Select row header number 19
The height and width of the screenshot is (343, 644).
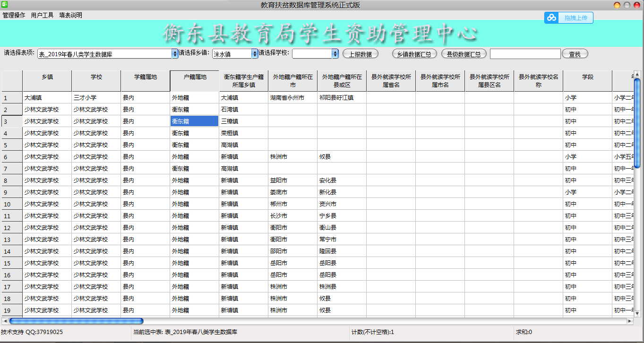(12, 310)
